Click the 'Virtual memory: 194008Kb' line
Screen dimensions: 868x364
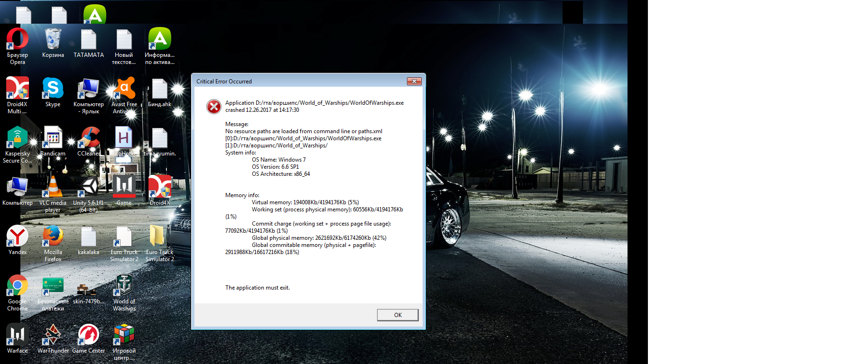click(305, 202)
